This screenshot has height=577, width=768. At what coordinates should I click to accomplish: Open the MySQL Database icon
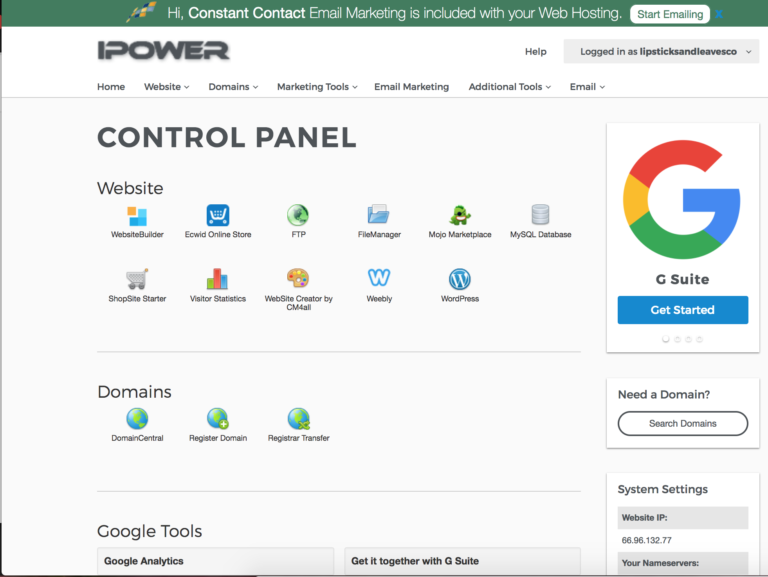tap(540, 215)
